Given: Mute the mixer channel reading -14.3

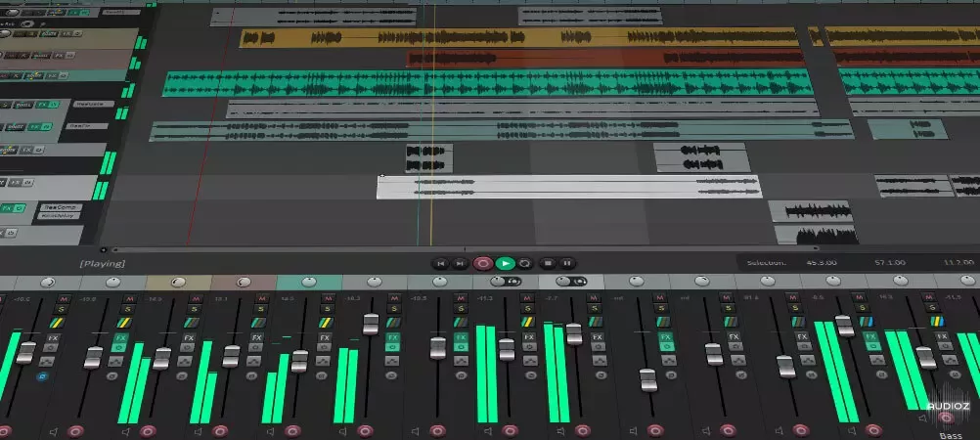Looking at the screenshot, I should coord(196,299).
